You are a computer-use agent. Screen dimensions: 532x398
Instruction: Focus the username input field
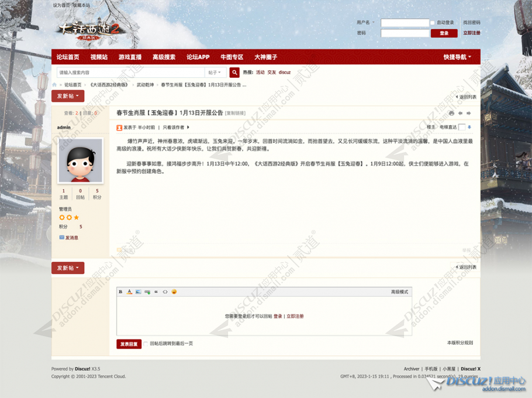[x=405, y=23]
